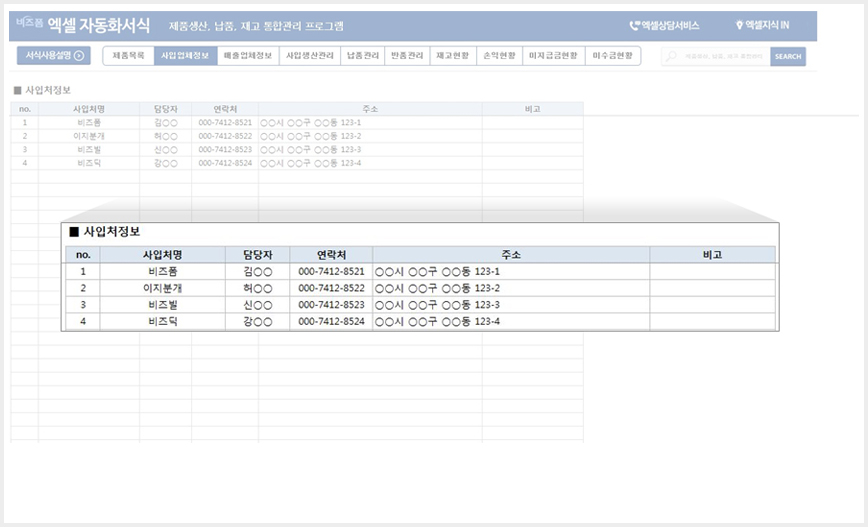Image resolution: width=868 pixels, height=527 pixels.
Task: Click 000-7412-8524 in the enlarged callout table
Action: pos(331,321)
